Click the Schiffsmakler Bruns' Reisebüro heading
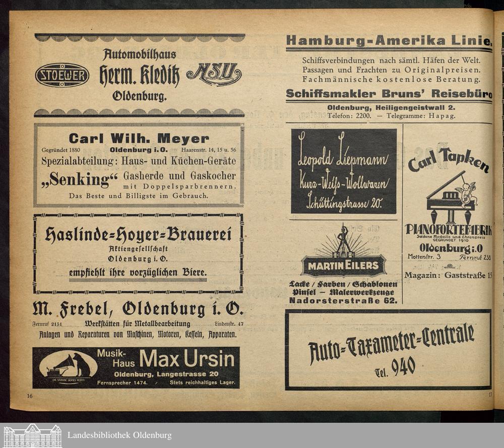Screen dimensions: 504x448 click(x=388, y=94)
